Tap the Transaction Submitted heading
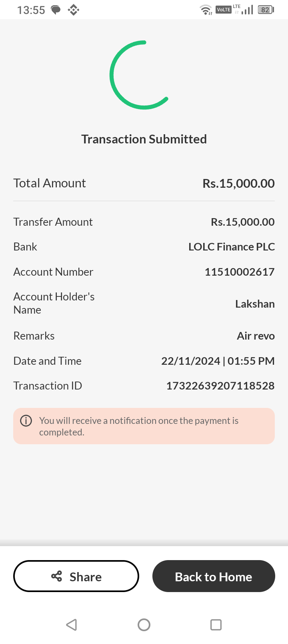Image resolution: width=288 pixels, height=644 pixels. click(144, 139)
